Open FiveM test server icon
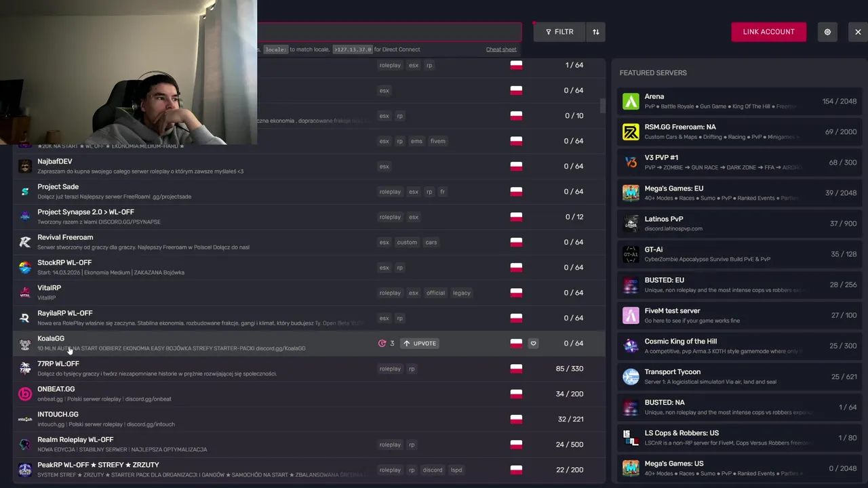The height and width of the screenshot is (488, 868). click(631, 315)
